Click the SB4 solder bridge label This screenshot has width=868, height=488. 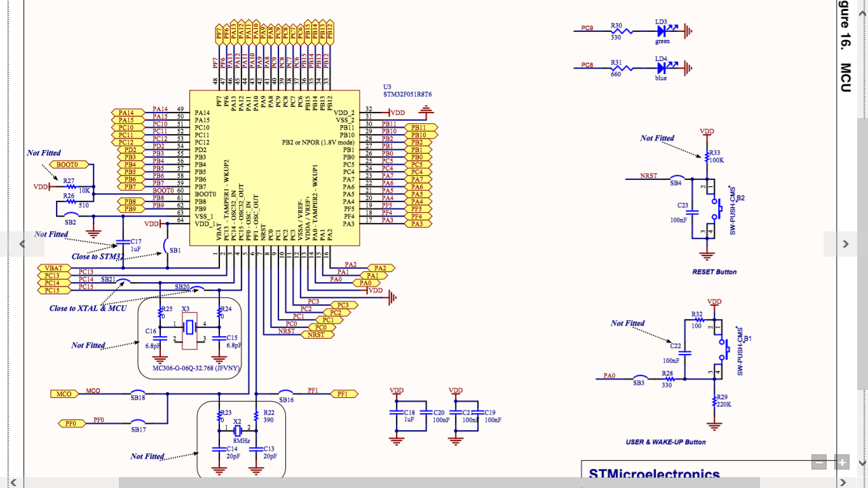coord(675,183)
